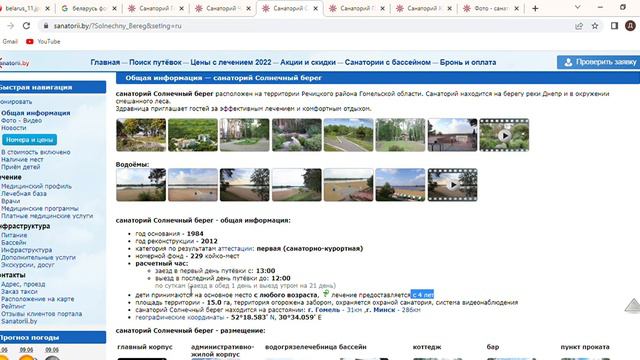The width and height of the screenshot is (640, 360).
Task: Click the г. Гомель distance link
Action: (324, 310)
